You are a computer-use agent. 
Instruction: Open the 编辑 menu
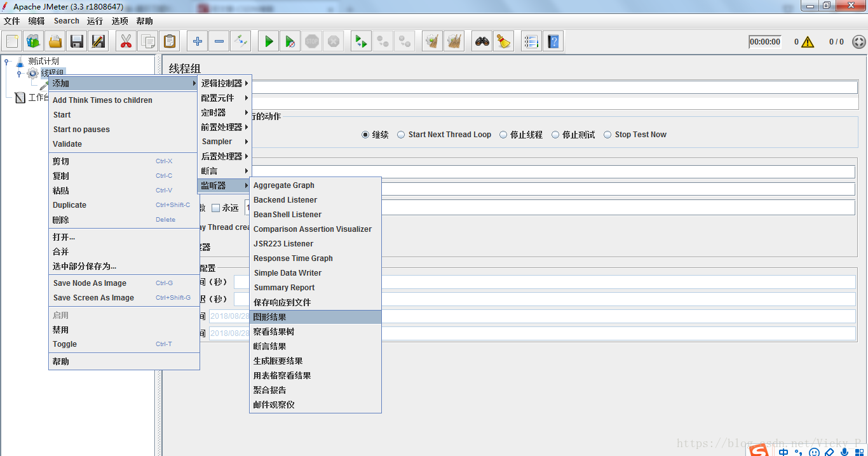point(36,21)
